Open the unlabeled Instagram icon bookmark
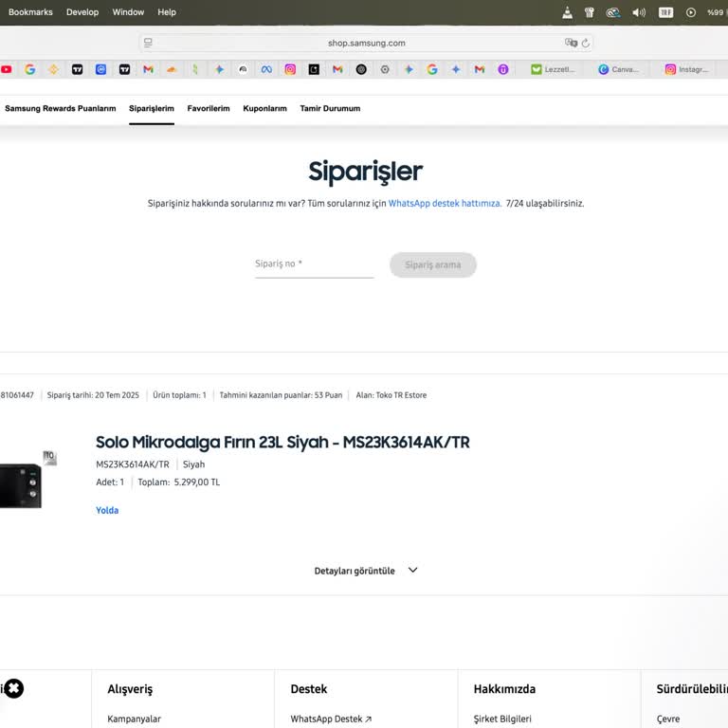Screen dimensions: 728x728 290,69
